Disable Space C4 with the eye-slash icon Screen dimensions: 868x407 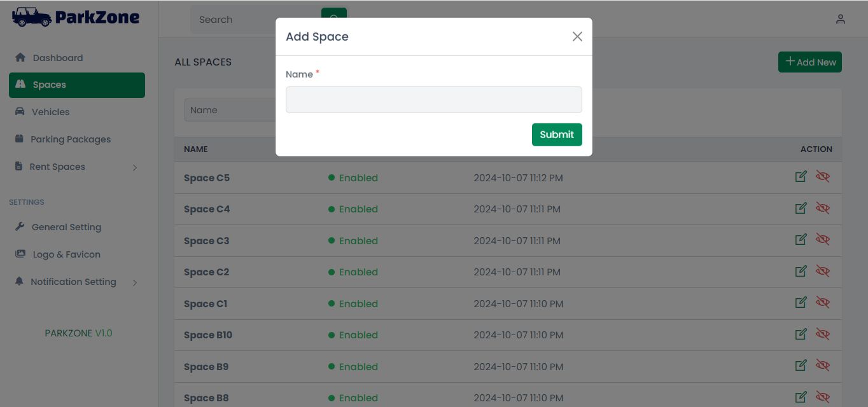(823, 209)
